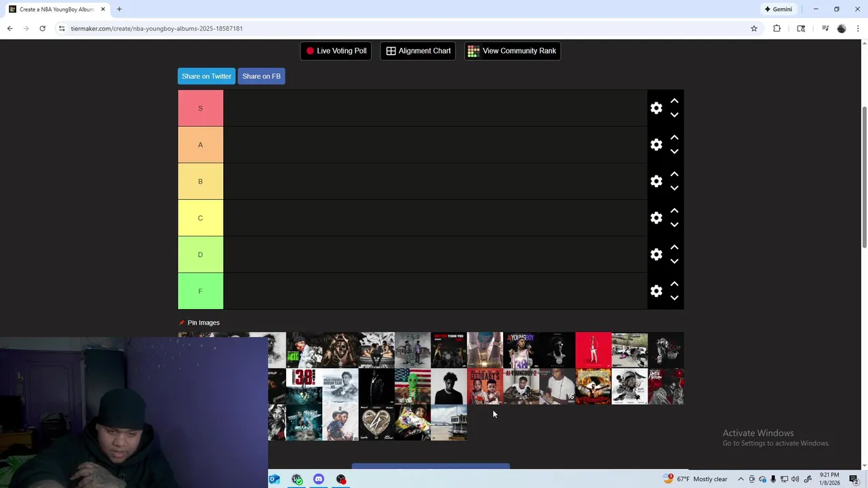Open the weather widget showing 67°F
The width and height of the screenshot is (868, 488).
coord(695,479)
